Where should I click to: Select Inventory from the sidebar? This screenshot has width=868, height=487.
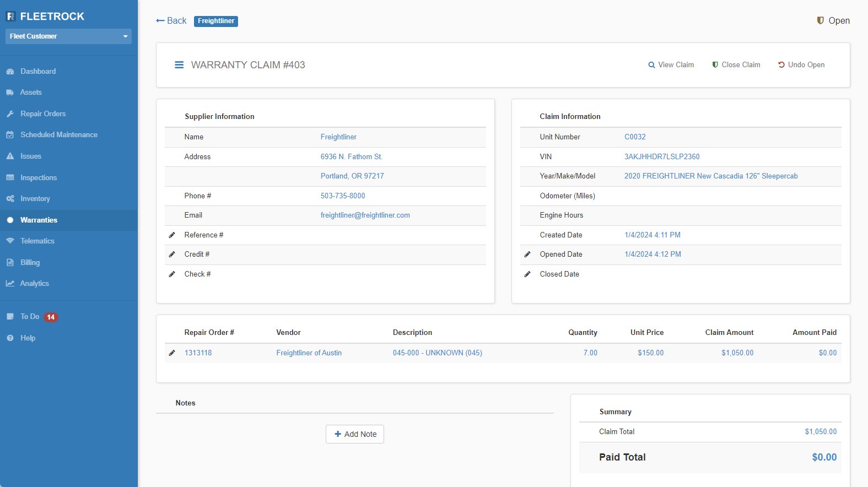(35, 199)
